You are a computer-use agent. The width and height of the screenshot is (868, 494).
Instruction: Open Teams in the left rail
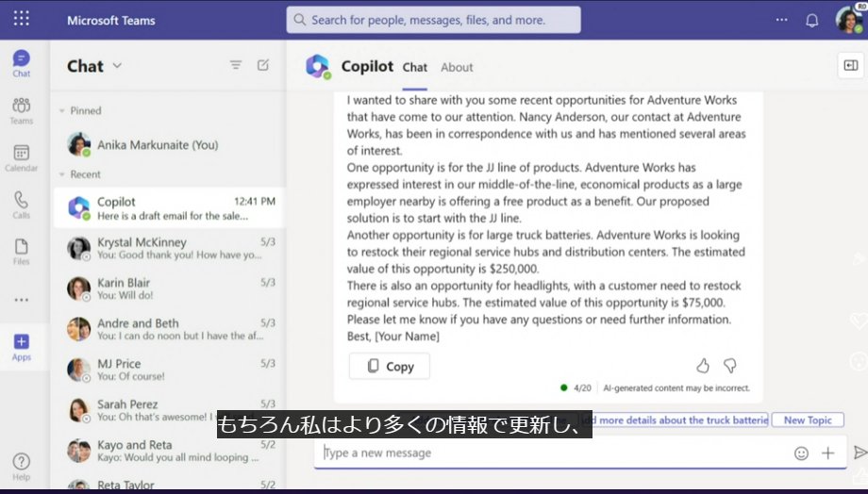21,110
